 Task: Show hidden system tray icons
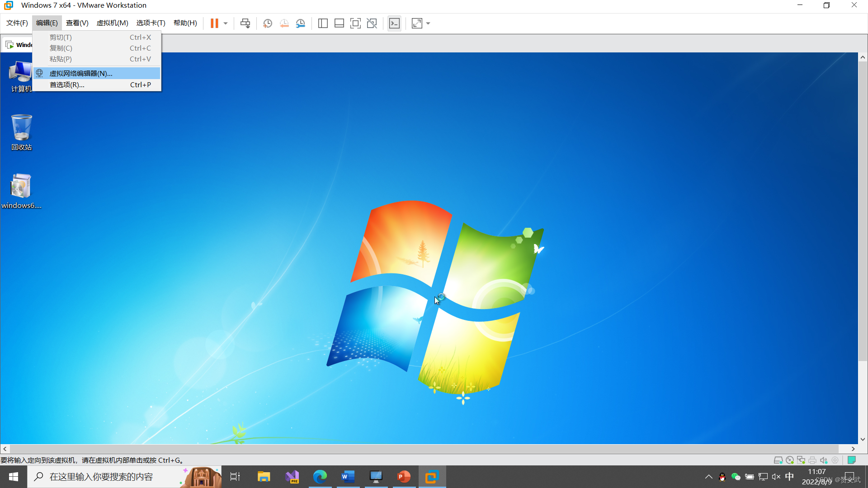click(x=708, y=477)
